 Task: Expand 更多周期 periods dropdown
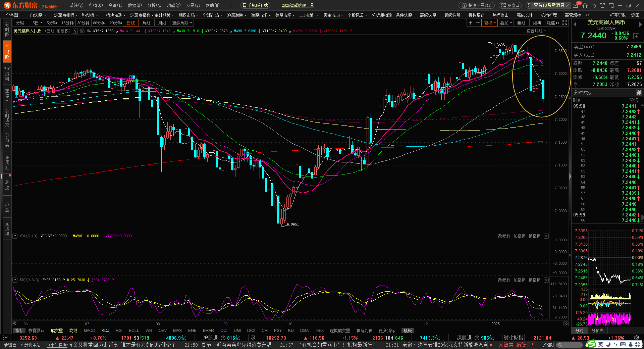pyautogui.click(x=182, y=23)
